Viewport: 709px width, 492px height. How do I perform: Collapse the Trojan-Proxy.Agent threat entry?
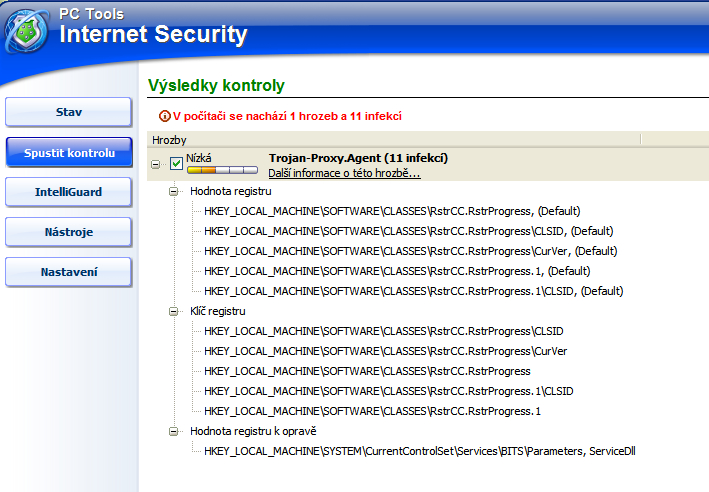click(156, 164)
